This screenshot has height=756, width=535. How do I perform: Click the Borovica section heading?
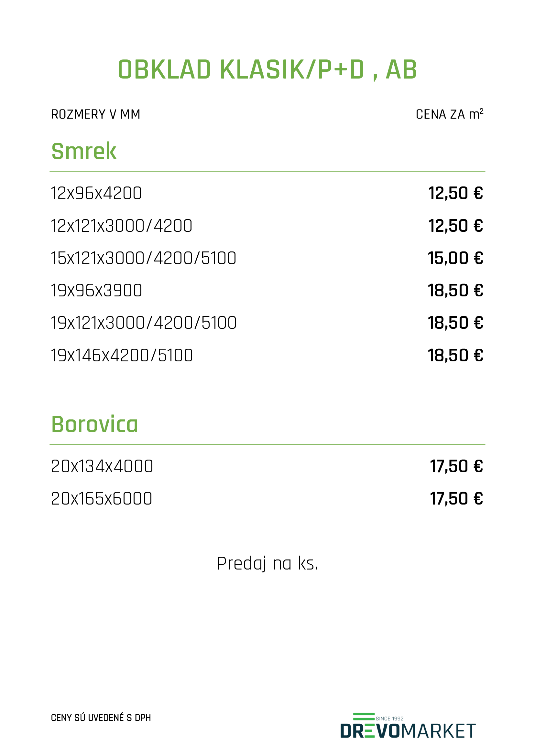click(94, 424)
